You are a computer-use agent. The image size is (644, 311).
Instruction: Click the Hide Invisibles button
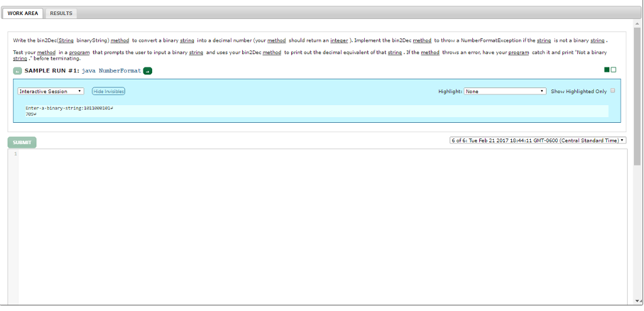[108, 91]
